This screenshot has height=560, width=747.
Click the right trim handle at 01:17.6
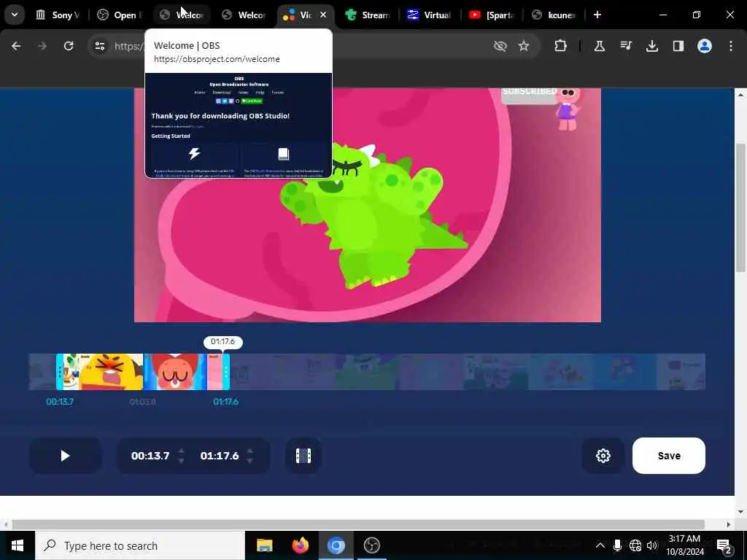[x=226, y=371]
